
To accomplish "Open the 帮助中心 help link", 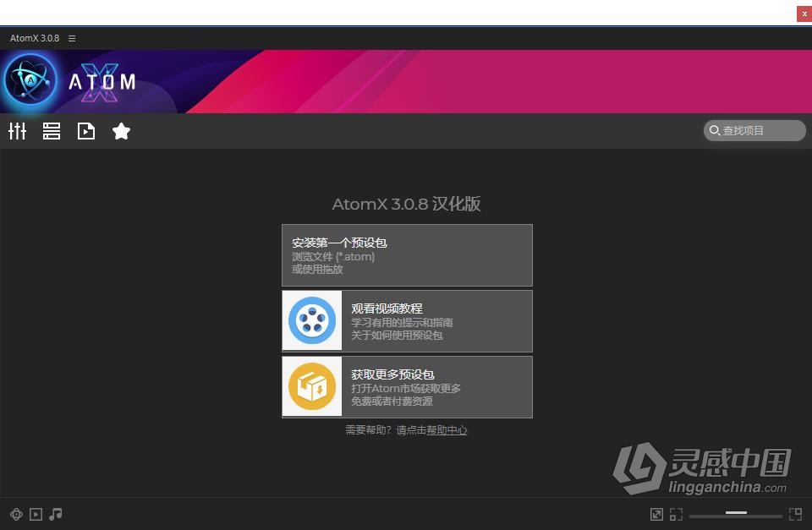I will (447, 430).
